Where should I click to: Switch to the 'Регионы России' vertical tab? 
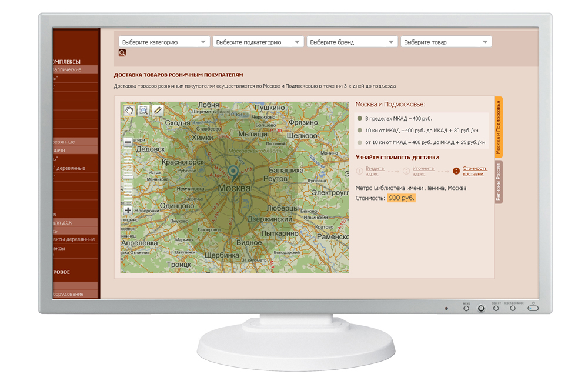pos(499,182)
